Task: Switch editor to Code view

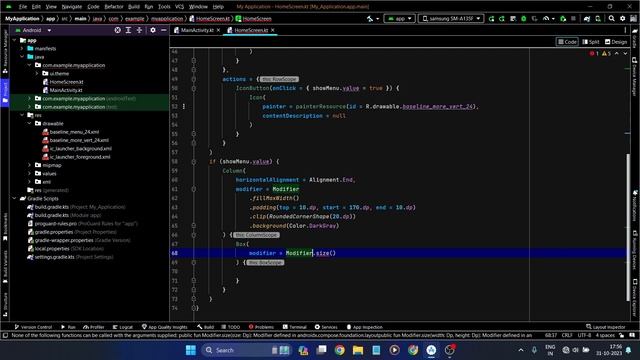Action: [x=567, y=42]
